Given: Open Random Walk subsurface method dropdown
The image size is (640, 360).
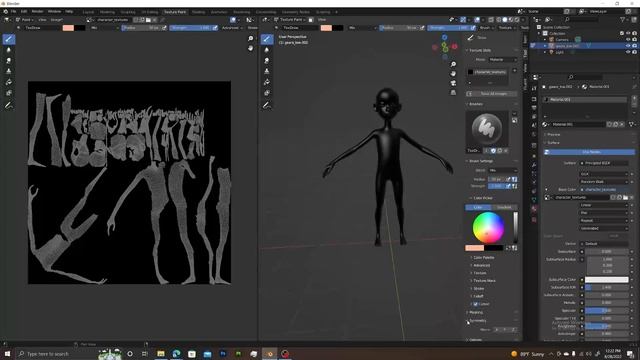Looking at the screenshot, I should click(604, 182).
